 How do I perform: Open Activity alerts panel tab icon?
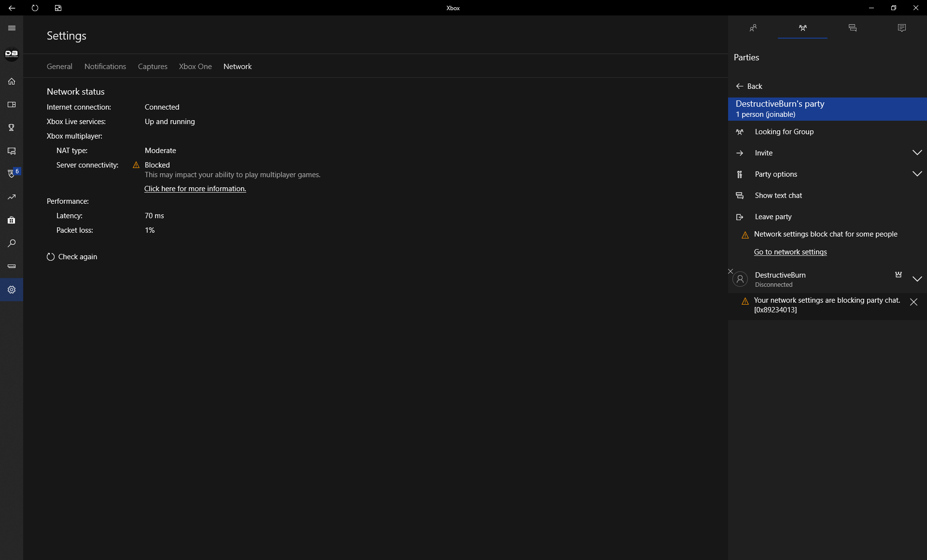coord(901,28)
